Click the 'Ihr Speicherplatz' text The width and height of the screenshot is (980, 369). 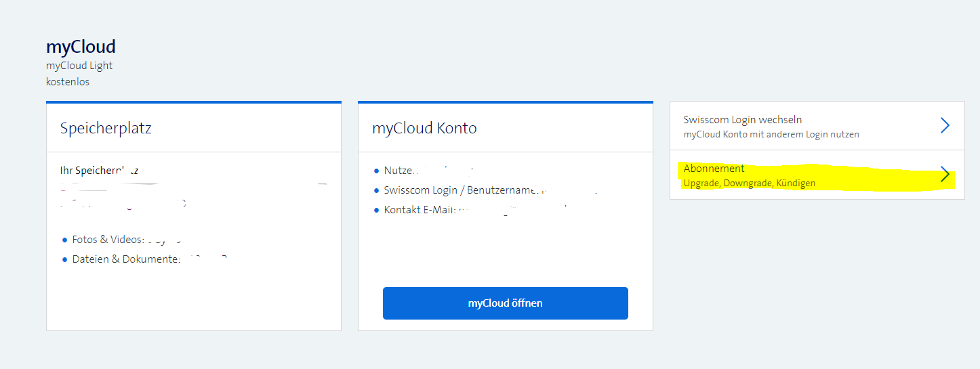[x=99, y=171]
